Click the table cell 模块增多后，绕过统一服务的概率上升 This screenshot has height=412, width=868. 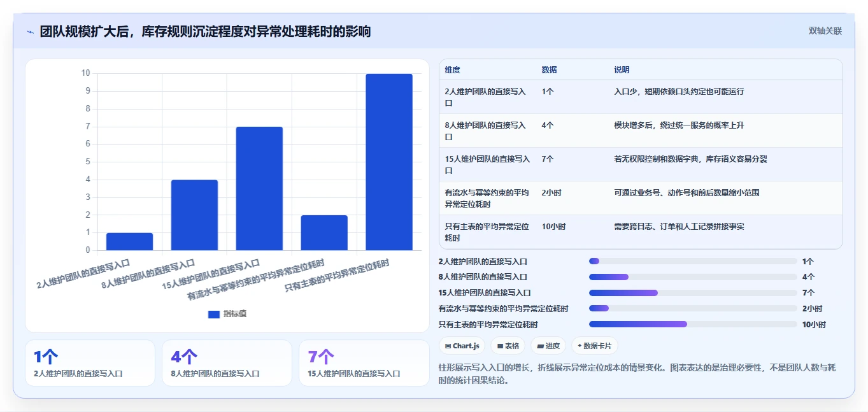[x=679, y=125]
